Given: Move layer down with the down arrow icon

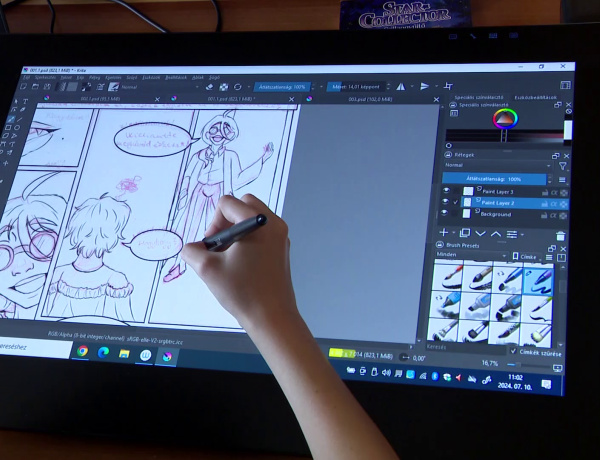Looking at the screenshot, I should [481, 233].
